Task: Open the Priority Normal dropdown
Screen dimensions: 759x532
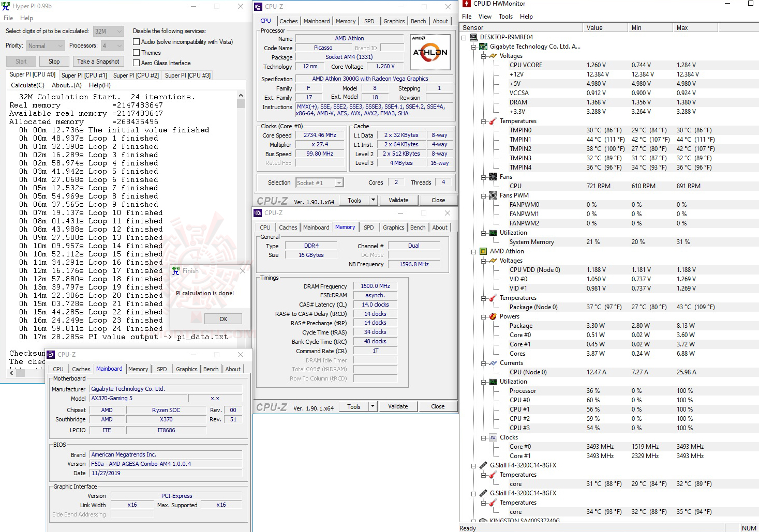Action: 46,46
